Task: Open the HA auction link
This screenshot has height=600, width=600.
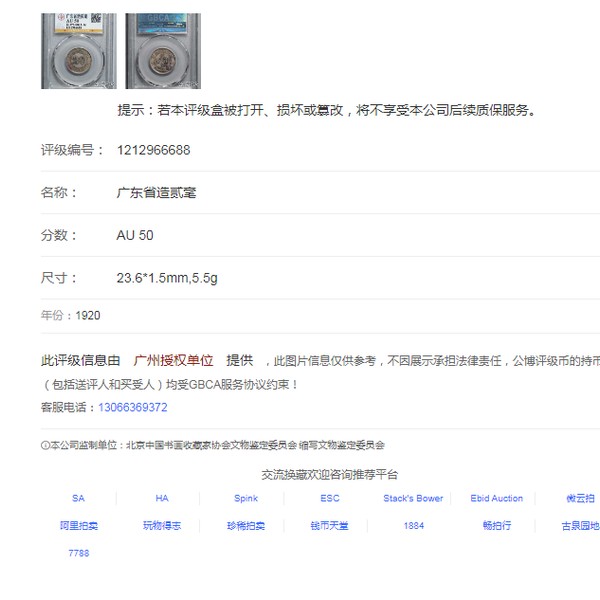Action: coord(162,498)
